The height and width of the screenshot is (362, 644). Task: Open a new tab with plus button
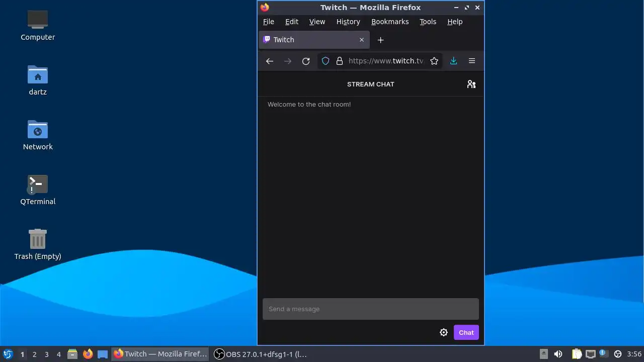(381, 40)
